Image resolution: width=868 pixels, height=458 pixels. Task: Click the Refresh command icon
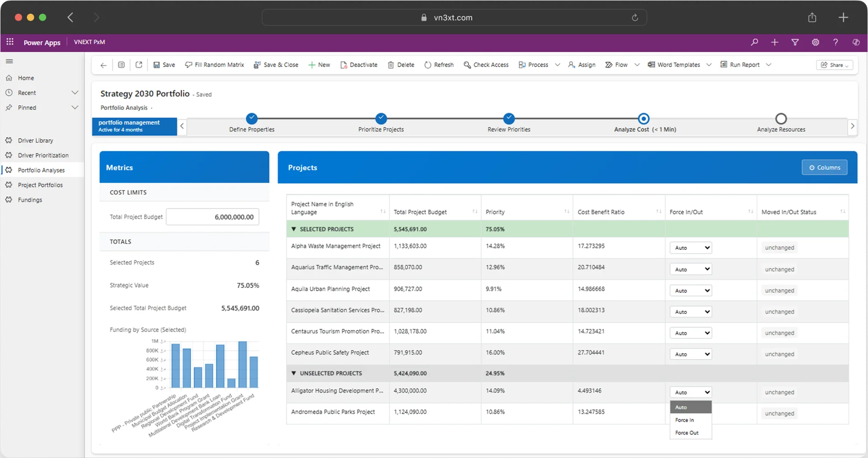428,65
